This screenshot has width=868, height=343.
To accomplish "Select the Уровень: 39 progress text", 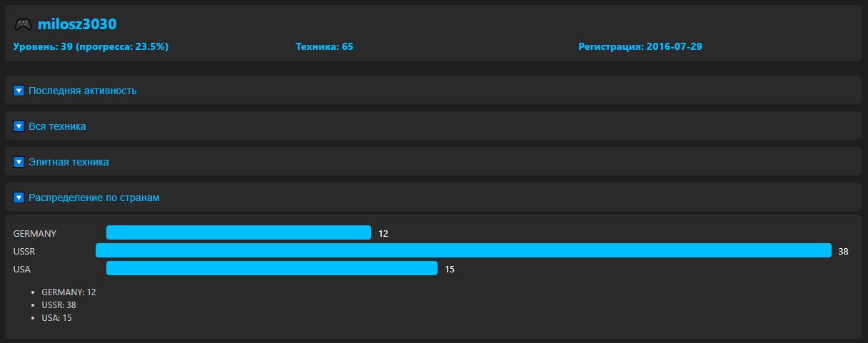I will pos(91,47).
